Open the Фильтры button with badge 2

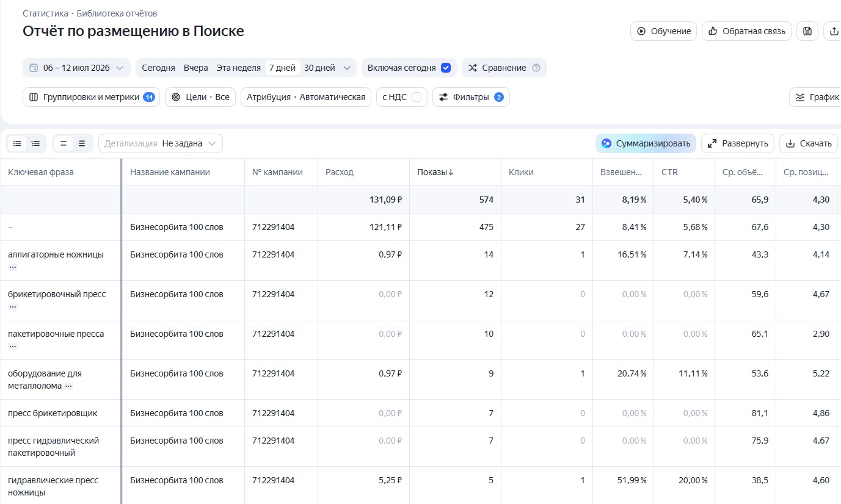click(x=471, y=97)
